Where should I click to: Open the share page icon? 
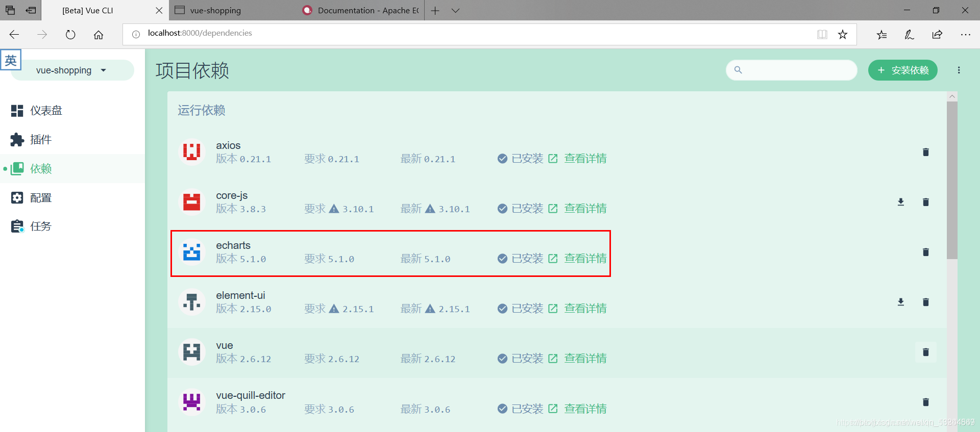click(x=937, y=35)
